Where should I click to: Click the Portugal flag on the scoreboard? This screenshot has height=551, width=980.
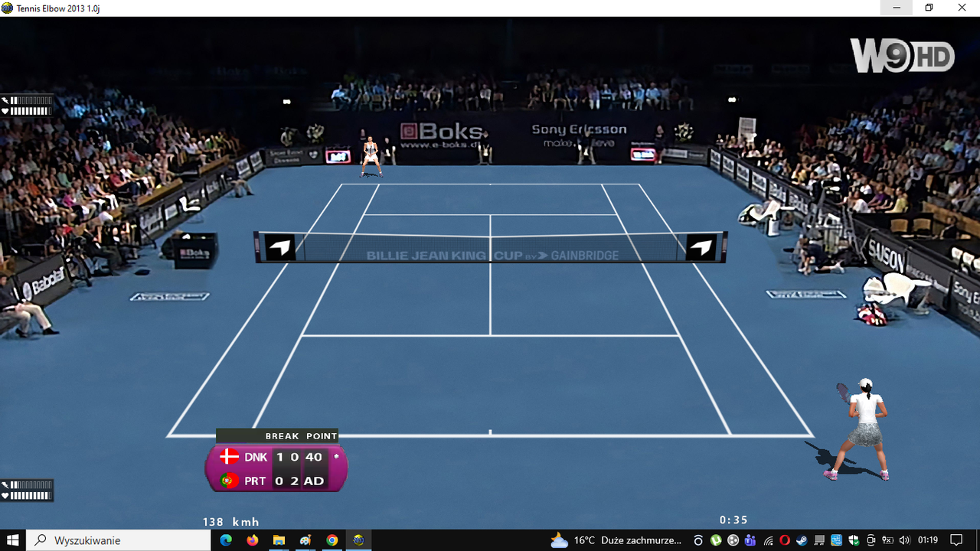coord(228,481)
